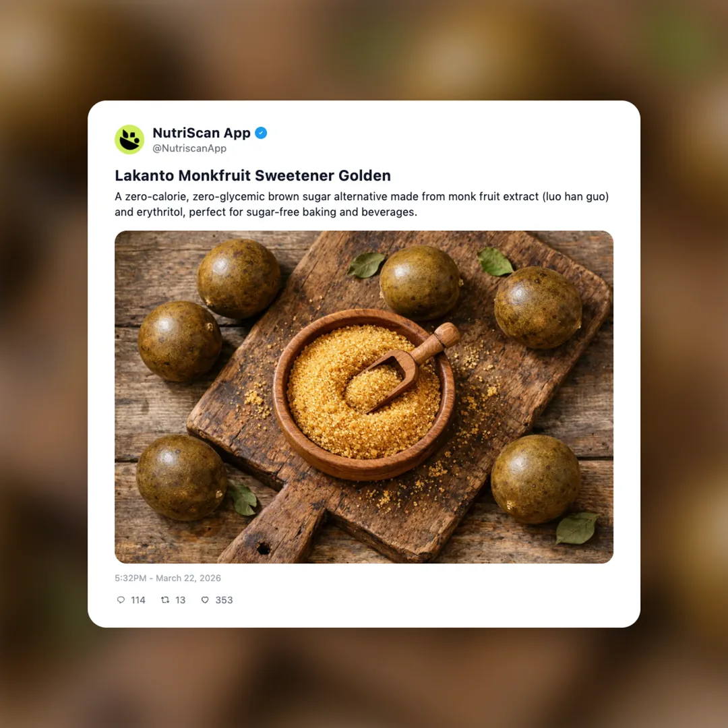The image size is (728, 728).
Task: Open the @NutriscanApp handle
Action: coord(189,148)
